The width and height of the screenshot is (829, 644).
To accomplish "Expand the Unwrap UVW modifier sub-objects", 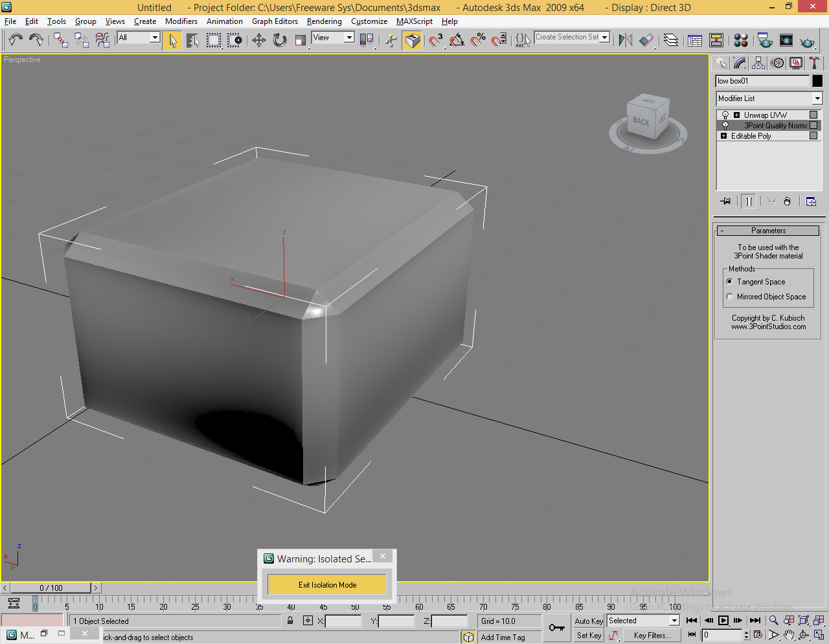I will click(x=736, y=115).
